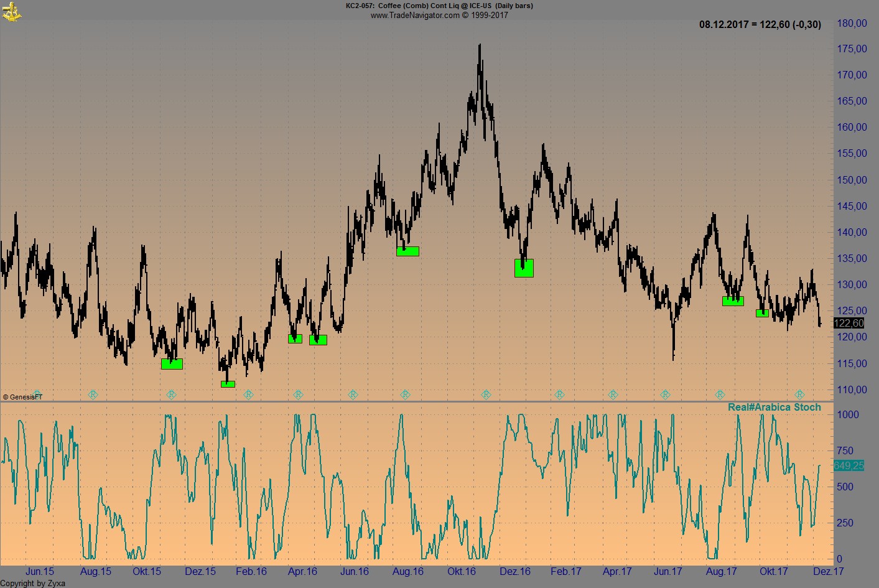Click the Jun.15 date axis label
This screenshot has width=879, height=588.
(40, 571)
